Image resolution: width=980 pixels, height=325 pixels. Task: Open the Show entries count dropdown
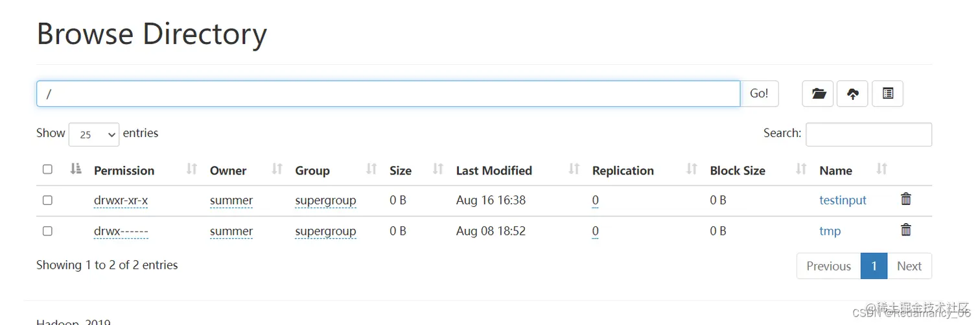click(94, 134)
